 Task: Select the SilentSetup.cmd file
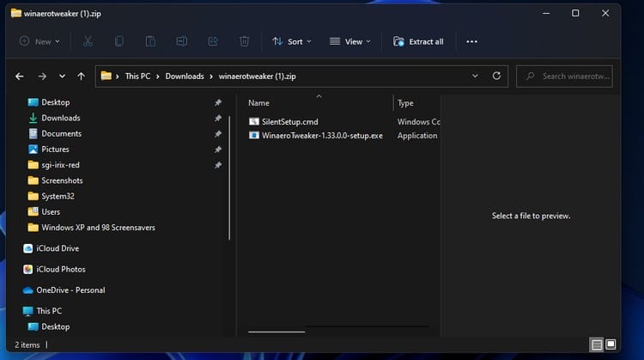tap(290, 122)
